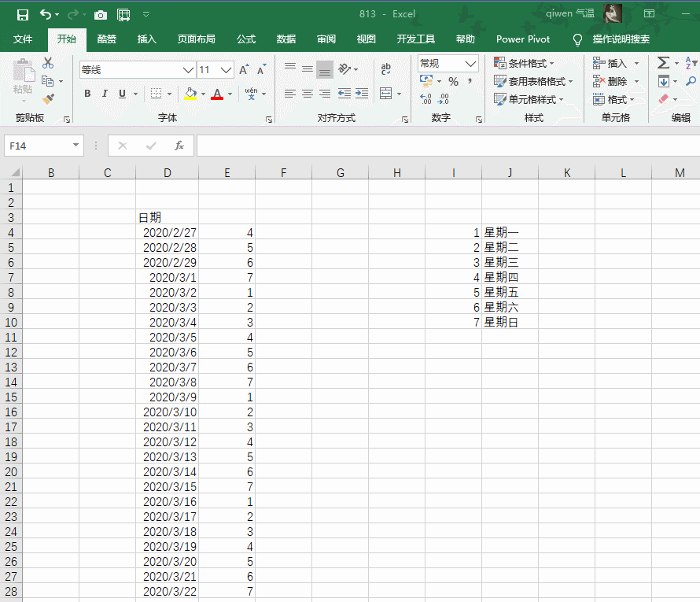This screenshot has width=700, height=602.
Task: Toggle wrap text icon
Action: [385, 68]
